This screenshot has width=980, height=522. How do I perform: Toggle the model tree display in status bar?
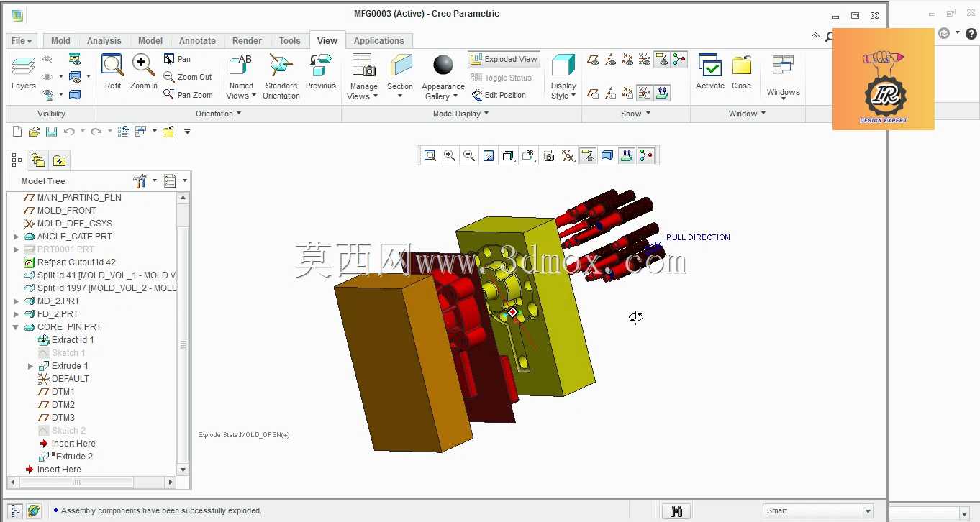pos(15,511)
